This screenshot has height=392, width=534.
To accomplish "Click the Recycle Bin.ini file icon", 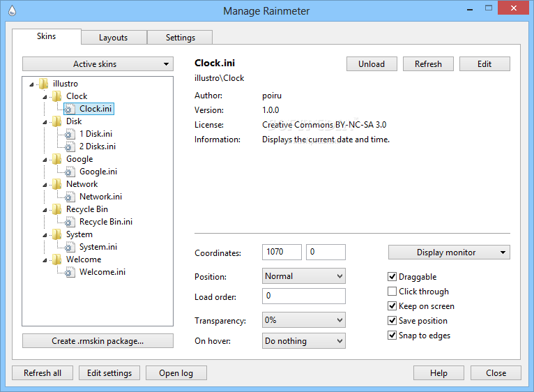I will click(70, 222).
